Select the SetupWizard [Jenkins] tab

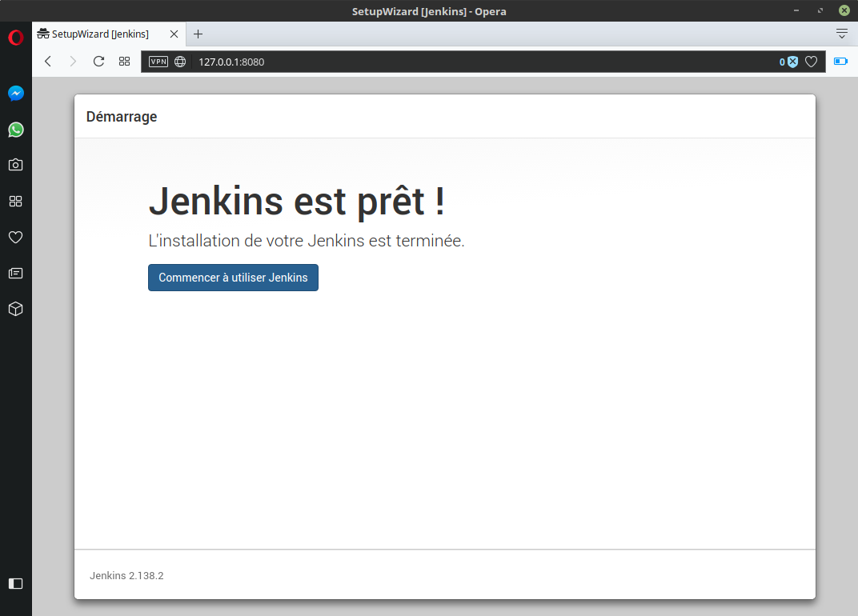[100, 34]
